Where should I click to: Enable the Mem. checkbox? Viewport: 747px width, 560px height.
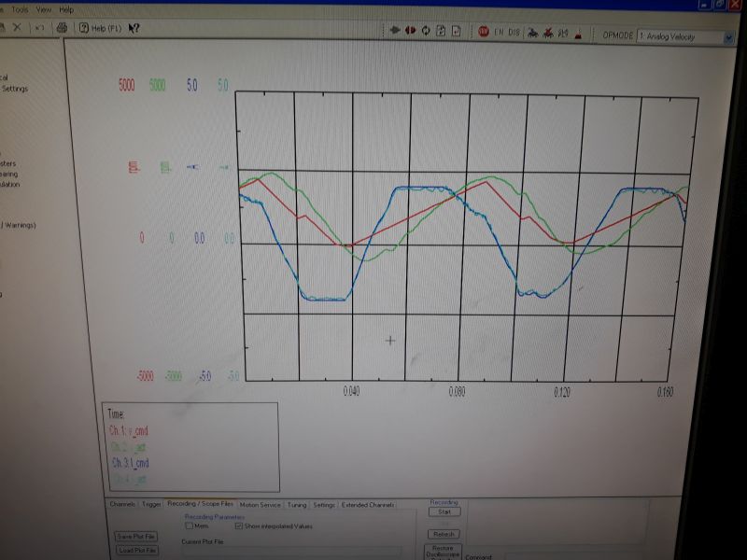point(190,525)
